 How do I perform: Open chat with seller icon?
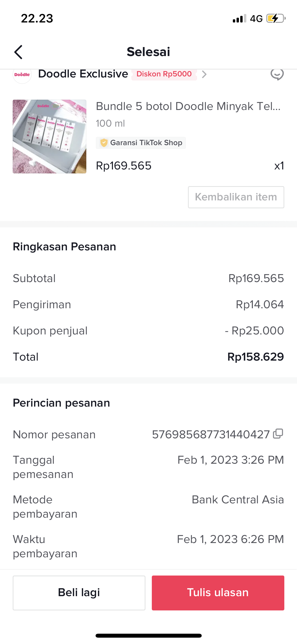point(277,74)
